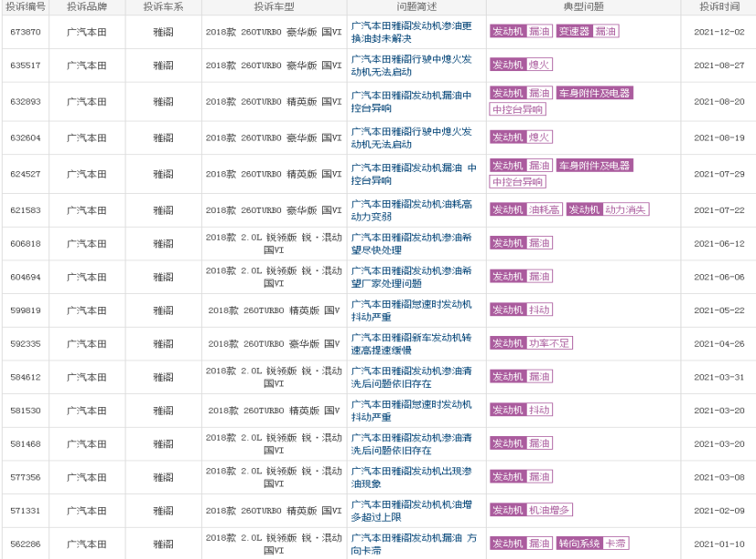Open the 行驶中熄火 complaint link in row 632604
The width and height of the screenshot is (756, 559).
pos(411,138)
